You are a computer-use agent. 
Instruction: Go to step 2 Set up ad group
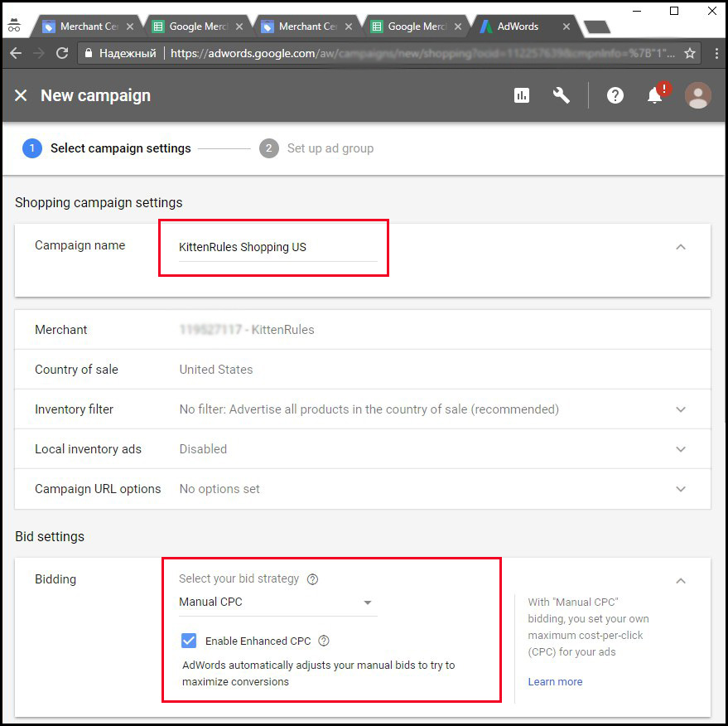click(316, 148)
